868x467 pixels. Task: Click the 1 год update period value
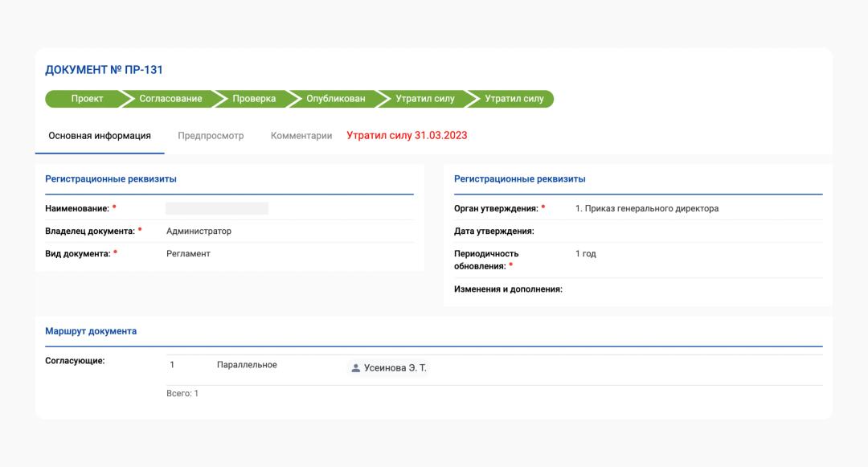pyautogui.click(x=586, y=254)
